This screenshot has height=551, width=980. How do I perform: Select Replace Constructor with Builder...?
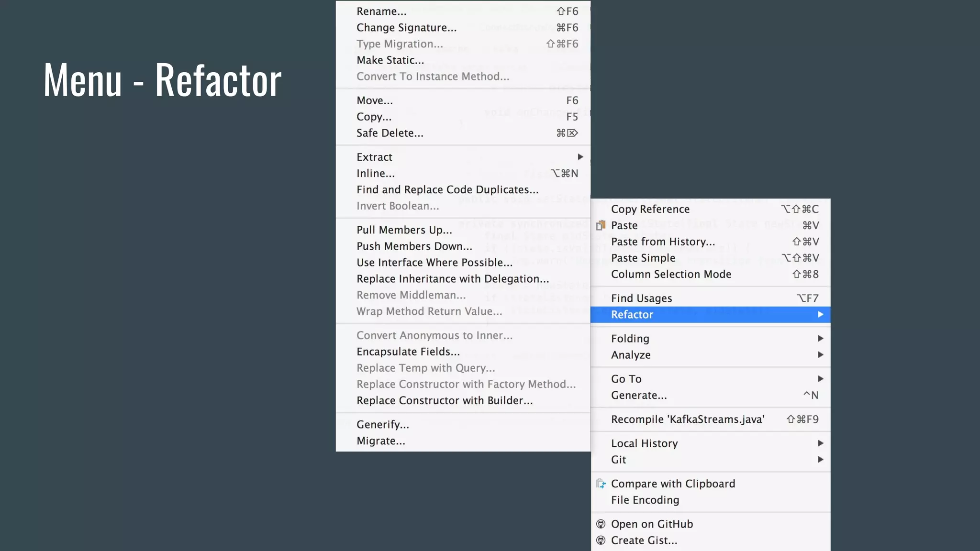(x=463, y=400)
